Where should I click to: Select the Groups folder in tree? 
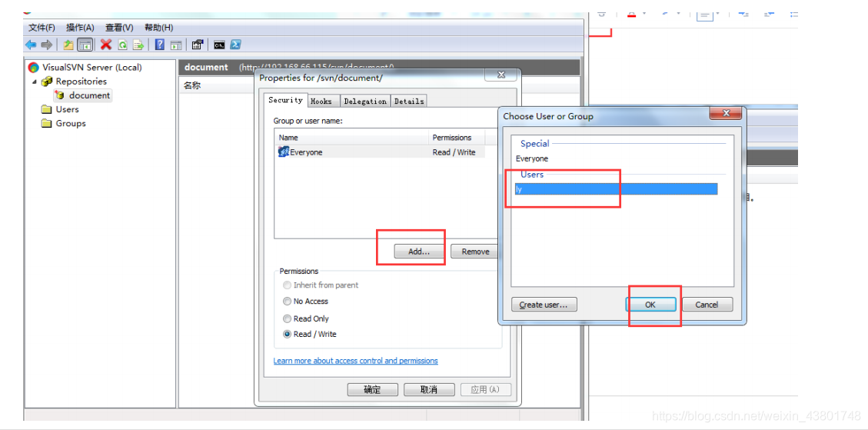pos(70,123)
